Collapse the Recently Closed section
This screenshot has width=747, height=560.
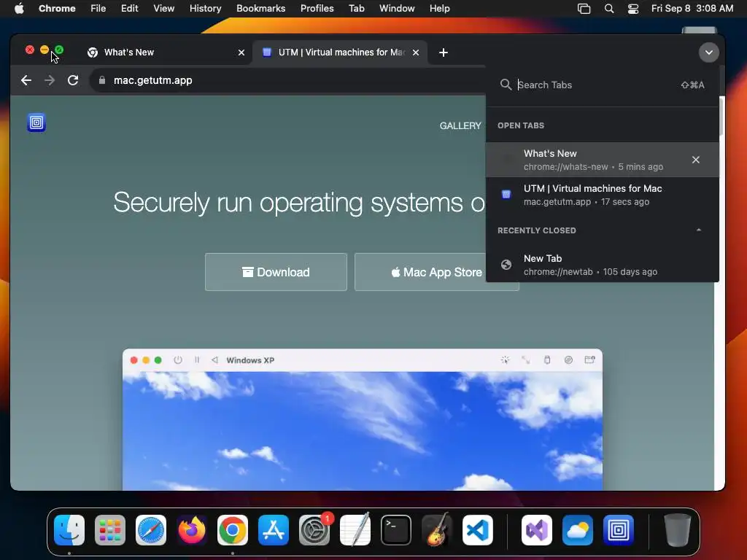click(x=698, y=230)
